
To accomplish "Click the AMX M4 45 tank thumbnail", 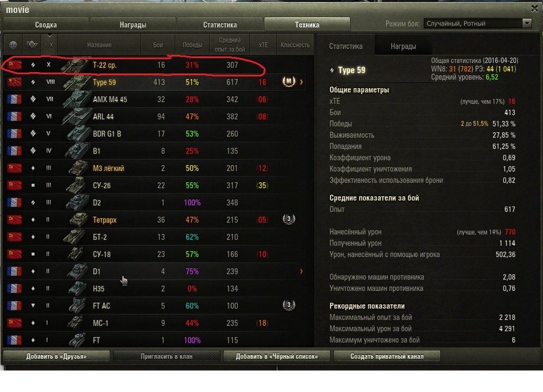I will coord(77,99).
